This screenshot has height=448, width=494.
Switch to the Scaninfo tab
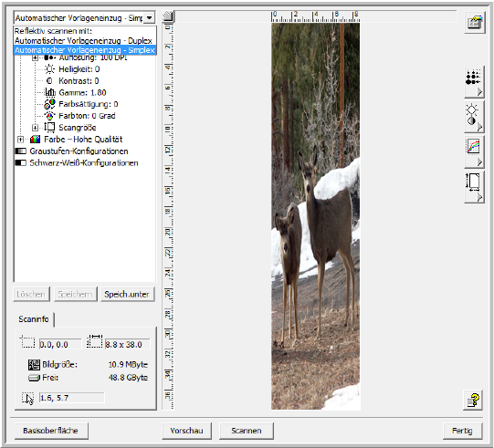[34, 319]
